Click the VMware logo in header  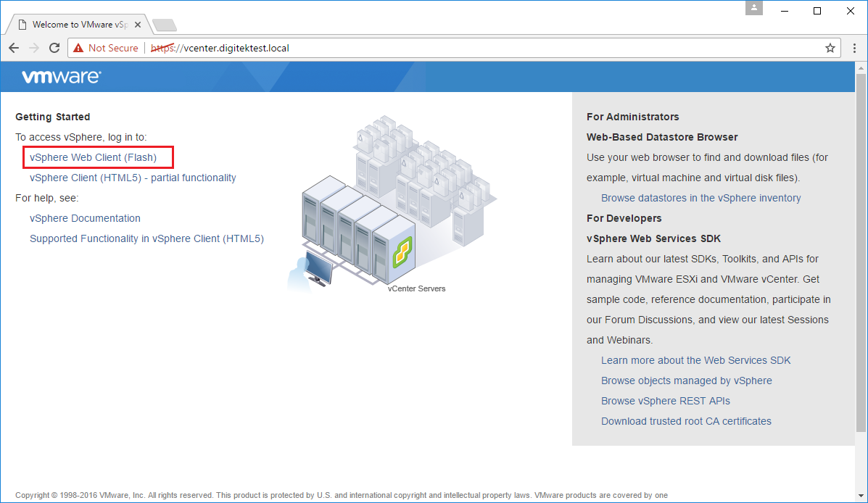[x=62, y=76]
